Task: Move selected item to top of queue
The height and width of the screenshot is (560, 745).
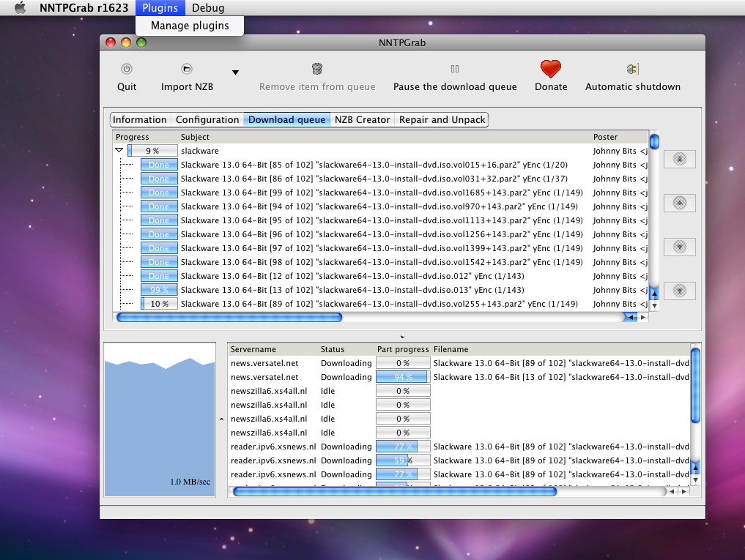Action: (x=679, y=159)
